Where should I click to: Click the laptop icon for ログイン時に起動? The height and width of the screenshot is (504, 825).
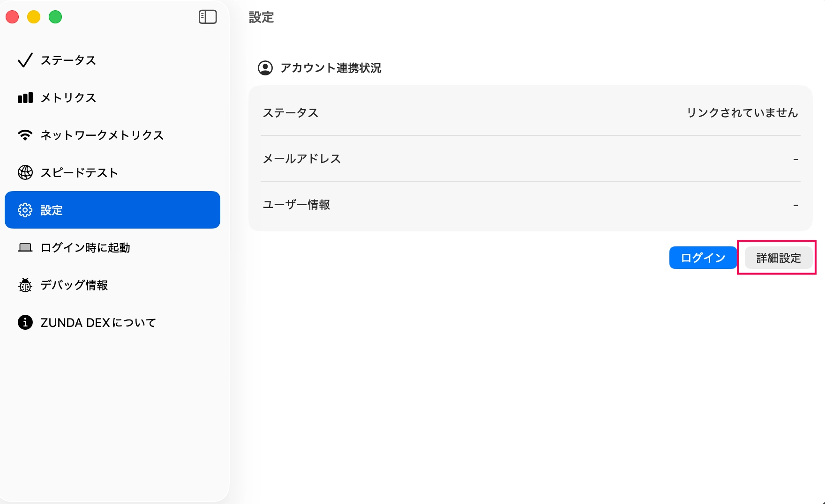click(25, 248)
